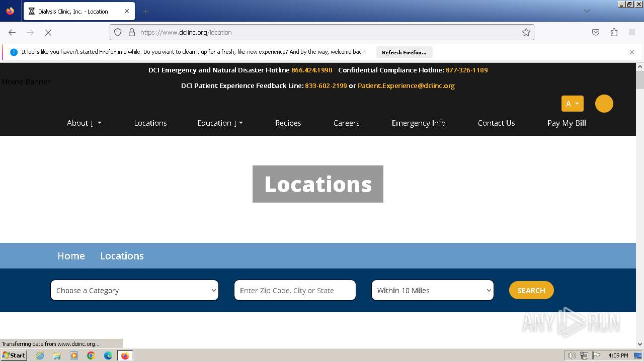Close the Dialysis Clinic Location tab
The image size is (644, 362).
(x=127, y=11)
